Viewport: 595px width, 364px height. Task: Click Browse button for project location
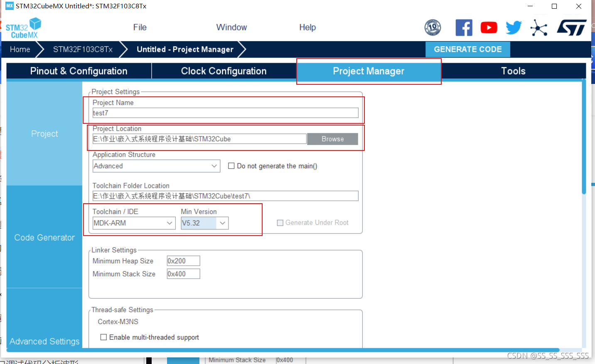click(332, 139)
